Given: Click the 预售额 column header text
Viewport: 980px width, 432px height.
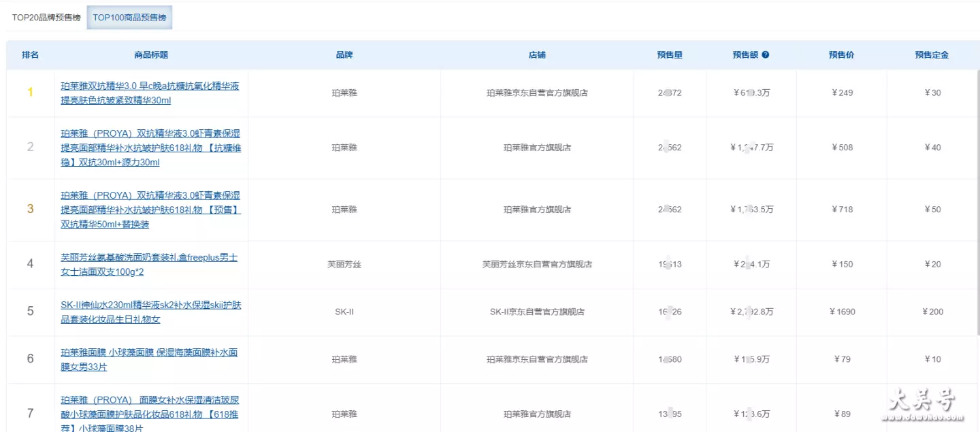Looking at the screenshot, I should pyautogui.click(x=745, y=55).
